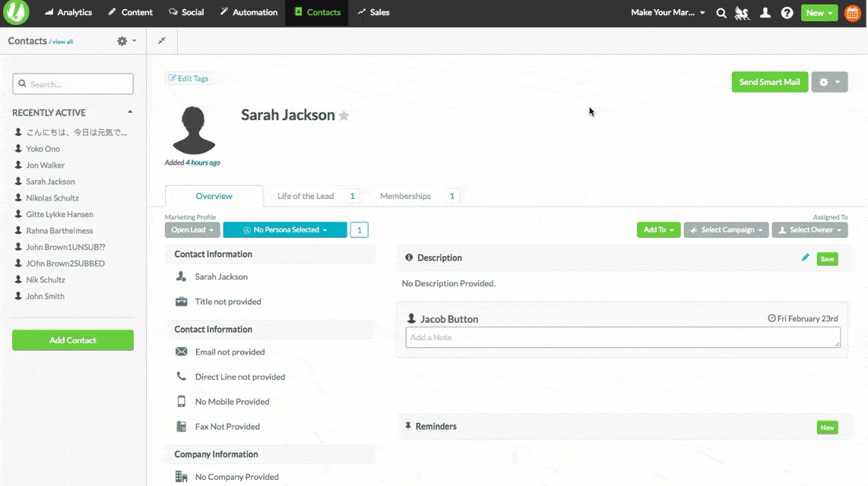Image resolution: width=868 pixels, height=486 pixels.
Task: Click the Edit Tags link
Action: (x=188, y=78)
